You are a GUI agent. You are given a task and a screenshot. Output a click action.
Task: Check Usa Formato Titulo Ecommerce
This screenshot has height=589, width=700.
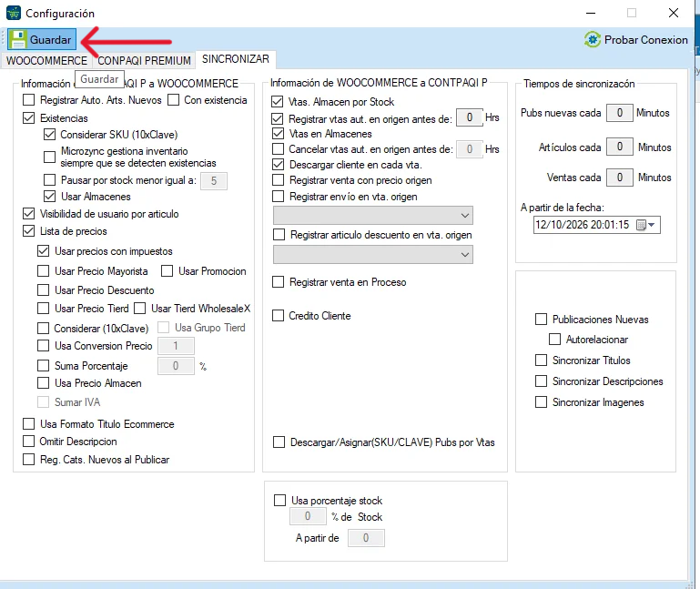click(x=28, y=424)
